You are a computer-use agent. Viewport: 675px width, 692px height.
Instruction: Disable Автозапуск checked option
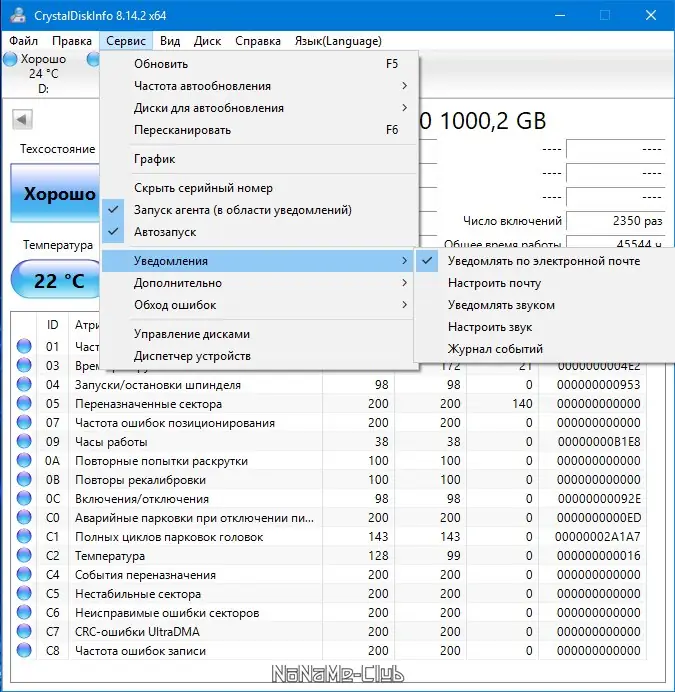165,232
